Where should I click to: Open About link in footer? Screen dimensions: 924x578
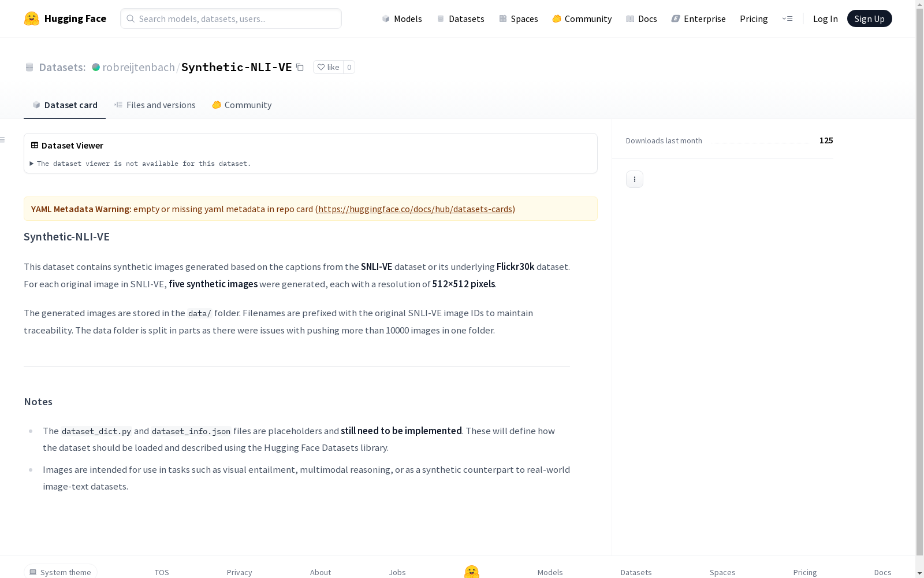[x=321, y=572]
